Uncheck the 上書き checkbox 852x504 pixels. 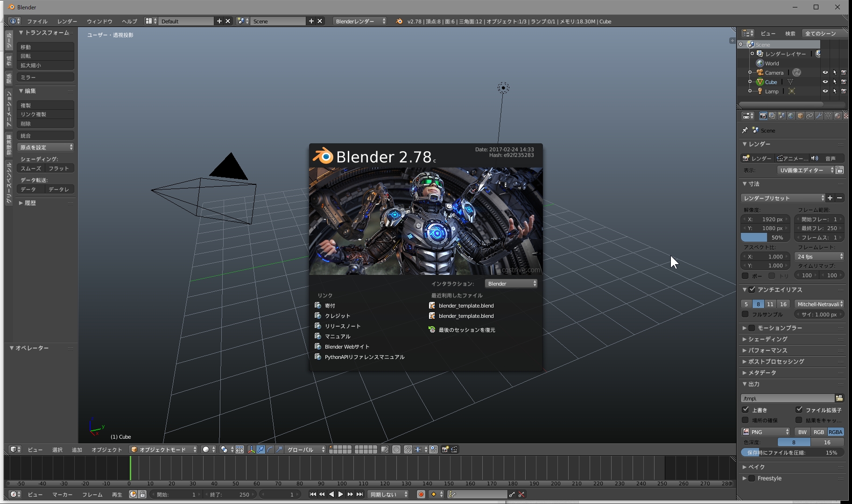(x=746, y=410)
